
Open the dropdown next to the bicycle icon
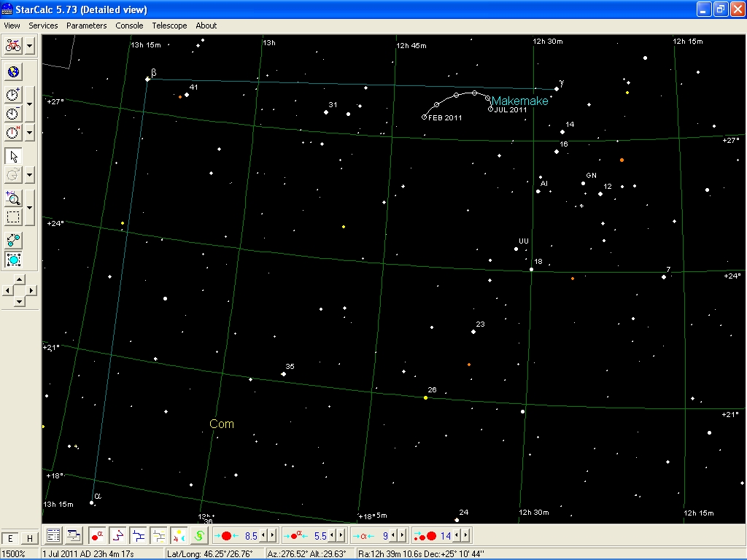pos(29,46)
